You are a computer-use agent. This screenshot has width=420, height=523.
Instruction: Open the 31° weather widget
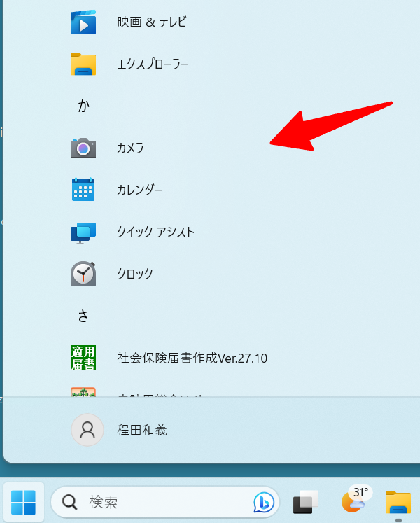tap(354, 501)
